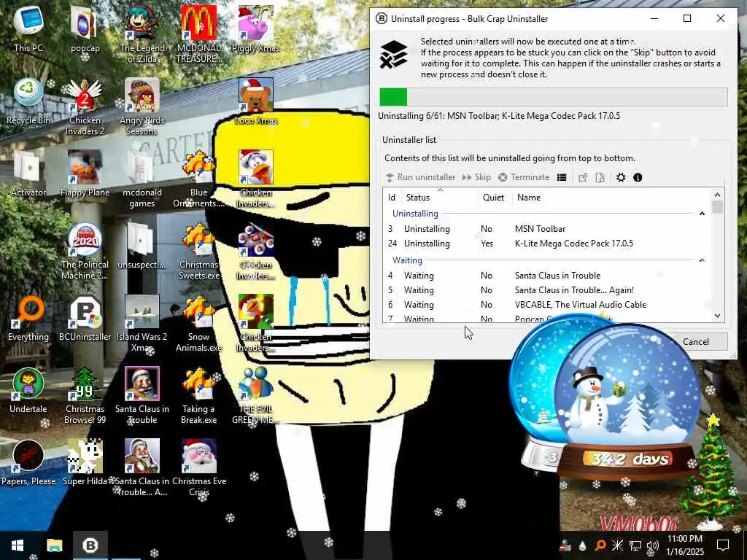Open This PC desktop icon

click(28, 29)
